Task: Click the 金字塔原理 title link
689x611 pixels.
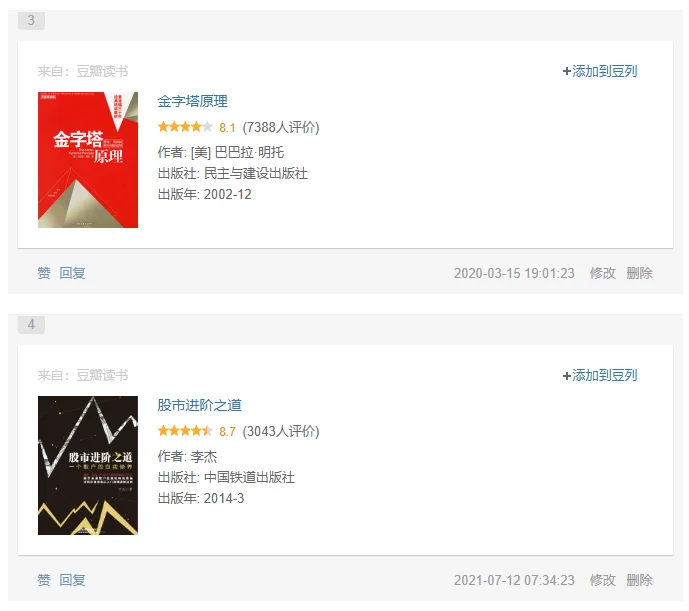Action: (192, 102)
